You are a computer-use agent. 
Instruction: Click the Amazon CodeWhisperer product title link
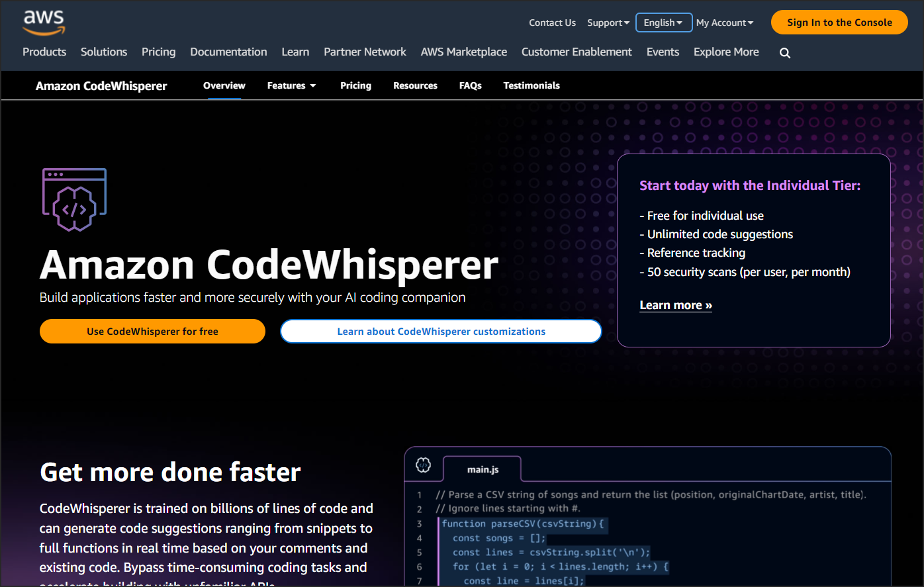click(101, 86)
